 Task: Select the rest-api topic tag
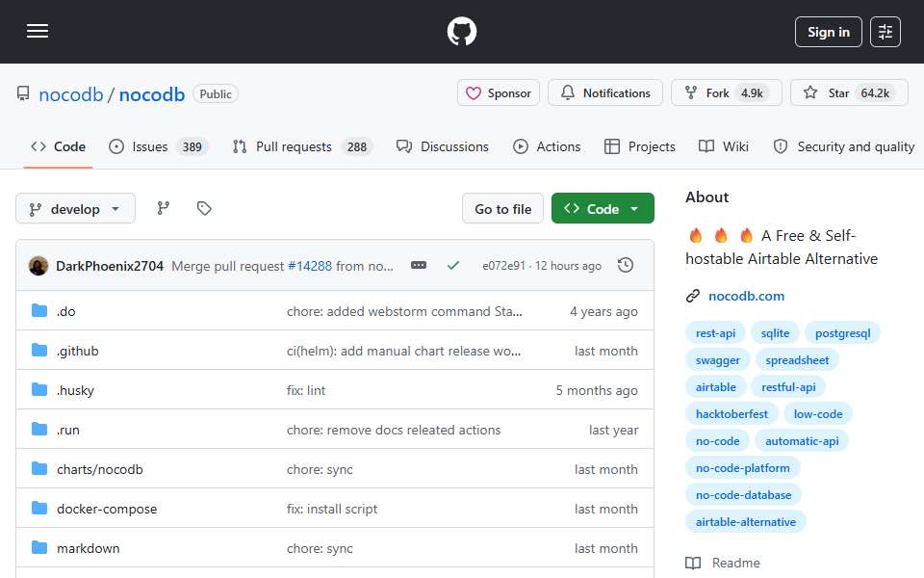pos(715,333)
